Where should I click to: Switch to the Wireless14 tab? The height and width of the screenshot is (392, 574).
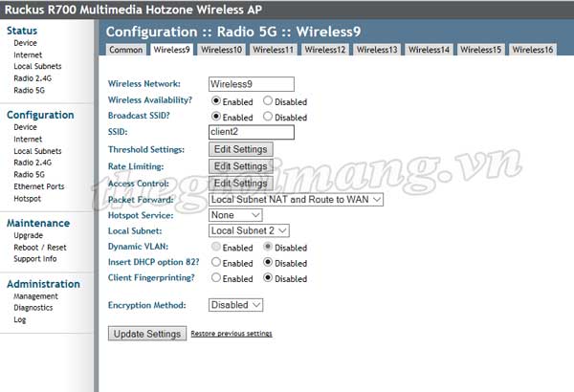pos(429,50)
